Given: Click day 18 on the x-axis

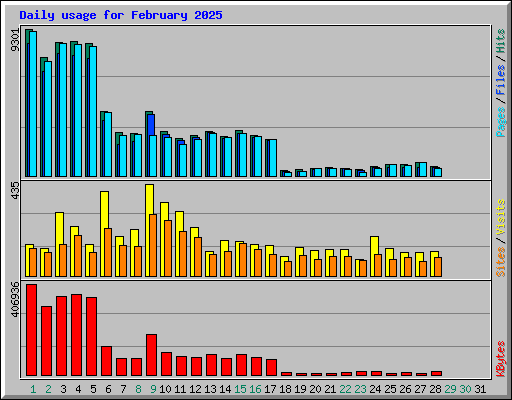Looking at the screenshot, I should [x=285, y=389].
